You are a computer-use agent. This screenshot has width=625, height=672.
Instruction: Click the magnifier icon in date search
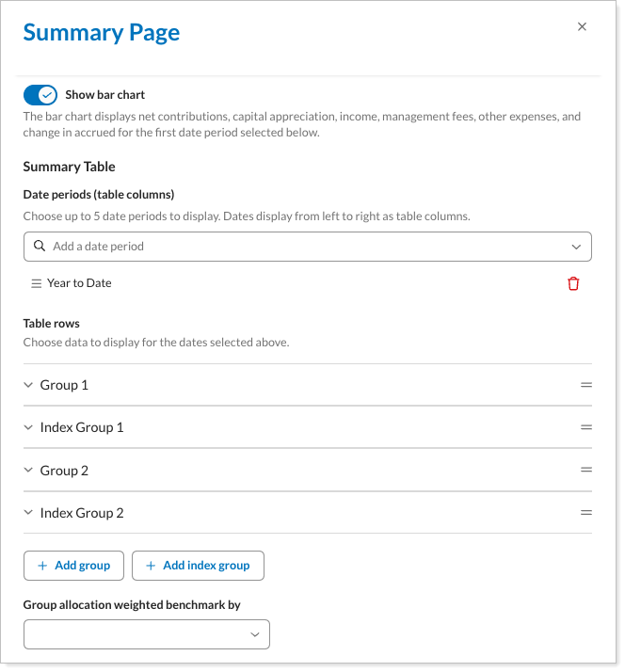pyautogui.click(x=40, y=247)
